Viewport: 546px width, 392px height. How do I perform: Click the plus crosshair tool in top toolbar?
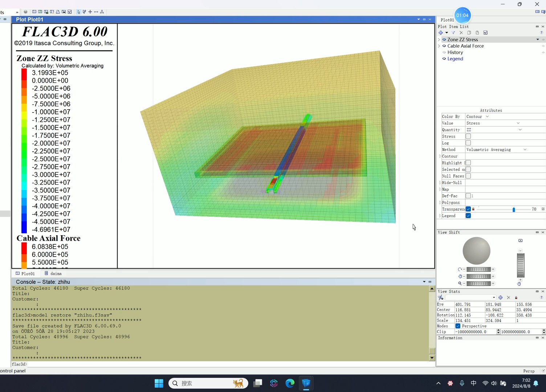click(x=90, y=12)
